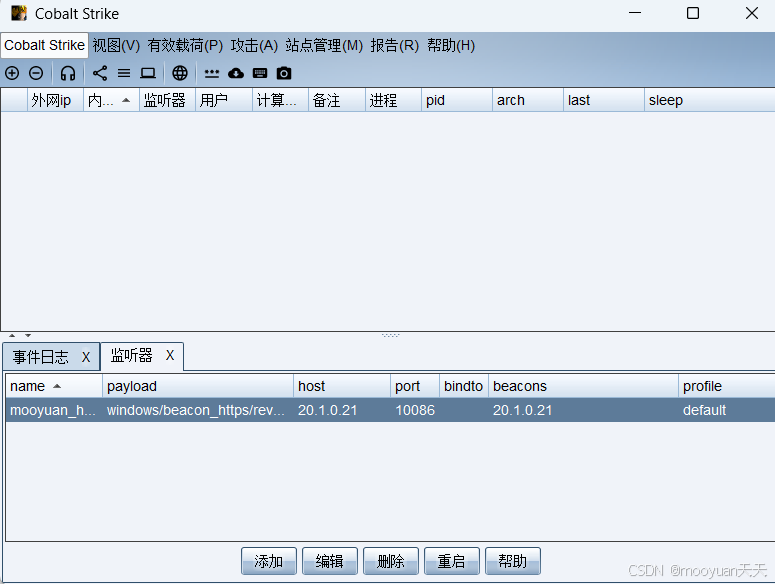Image resolution: width=775 pixels, height=584 pixels.
Task: Sort listeners by host column
Action: (x=342, y=386)
